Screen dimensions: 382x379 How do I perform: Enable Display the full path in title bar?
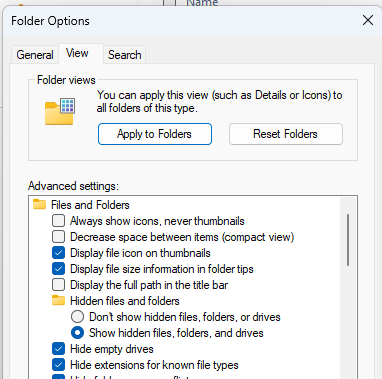[58, 285]
